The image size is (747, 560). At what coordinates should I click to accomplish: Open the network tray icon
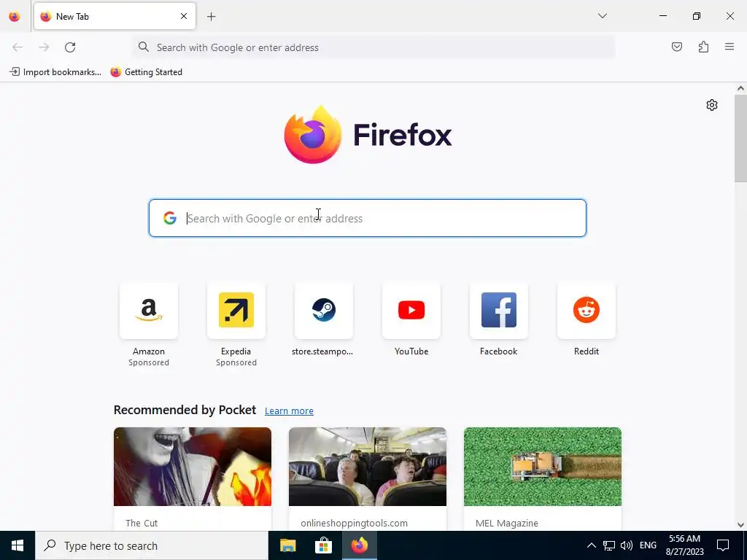[x=609, y=545]
